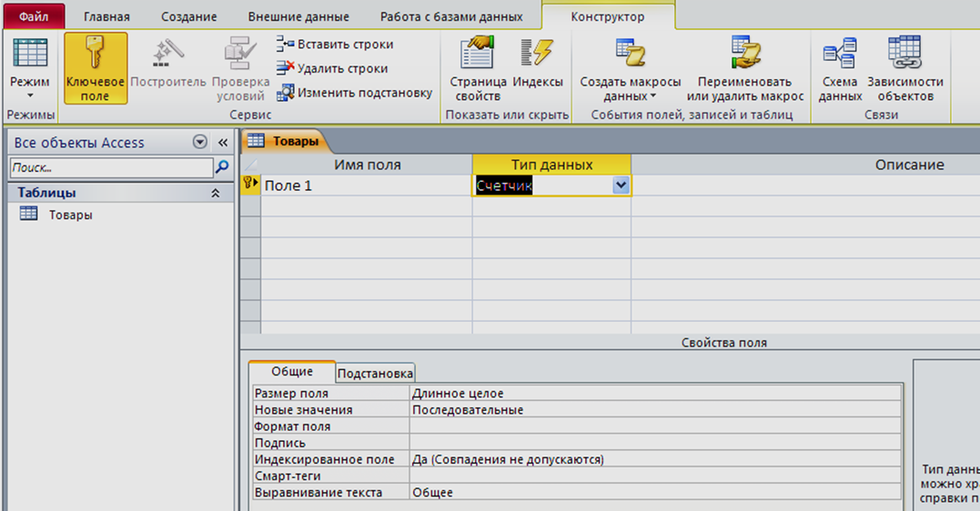The height and width of the screenshot is (511, 980).
Task: Click the Новые значения property label
Action: click(303, 410)
